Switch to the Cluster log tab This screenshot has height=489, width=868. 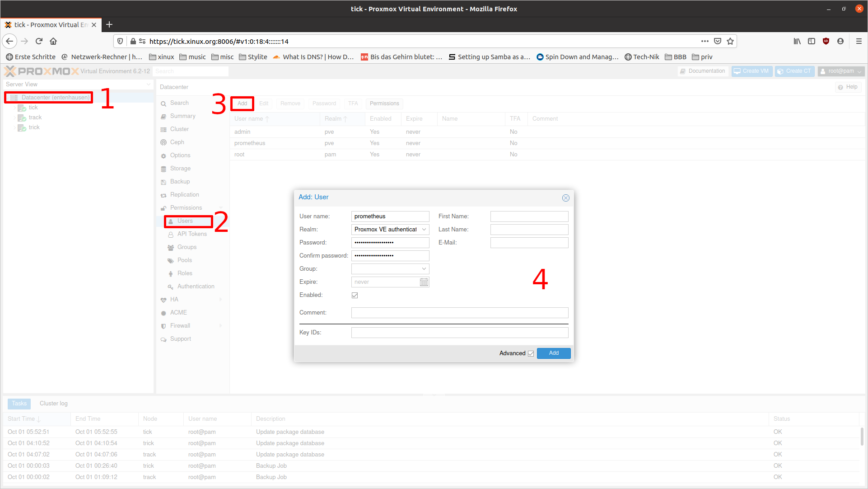click(53, 403)
